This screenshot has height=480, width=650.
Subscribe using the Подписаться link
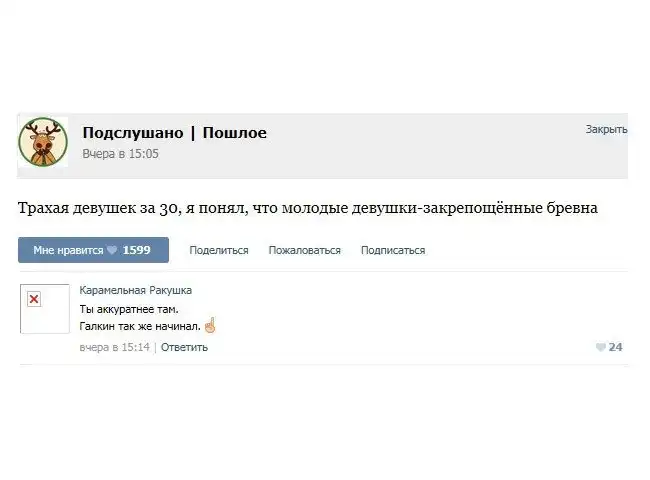coord(393,250)
